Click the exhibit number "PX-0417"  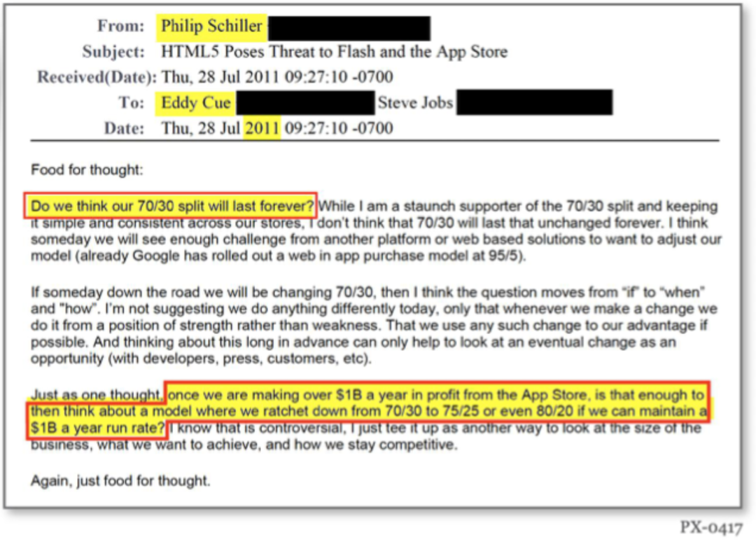(x=711, y=527)
